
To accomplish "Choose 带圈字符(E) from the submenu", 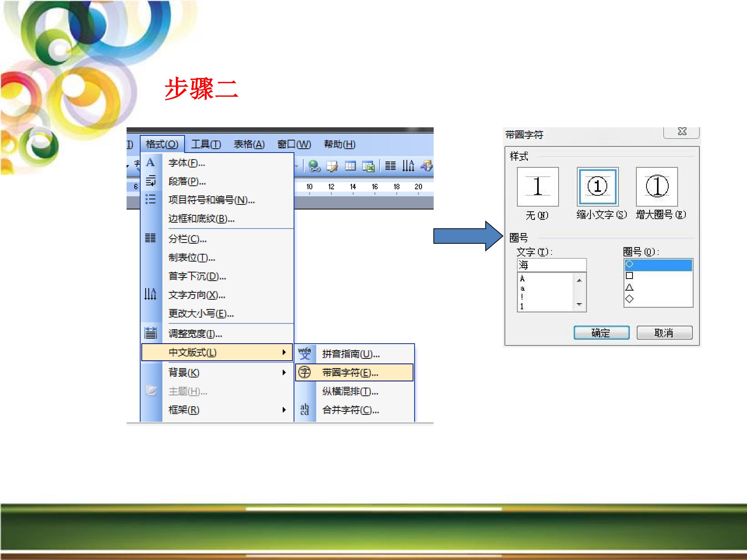I will (x=350, y=373).
